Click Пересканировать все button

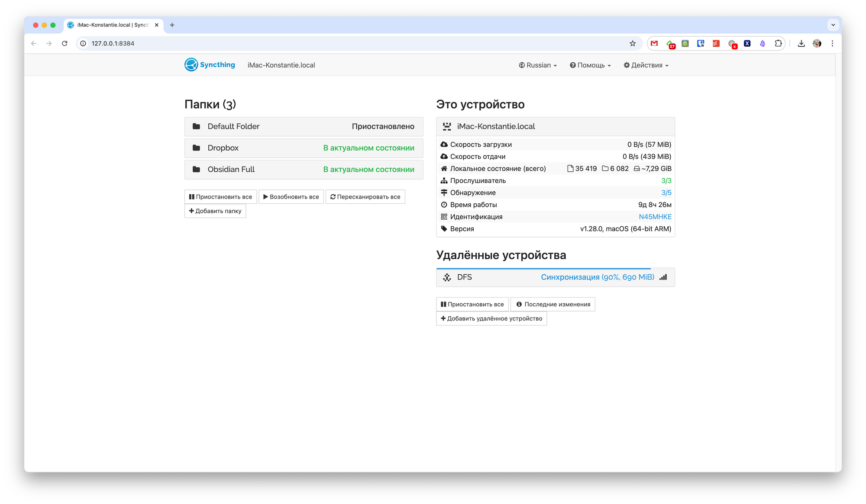(x=365, y=197)
